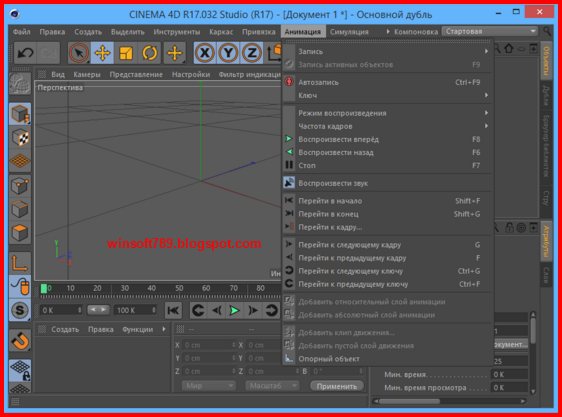Toggle Воспроизвести звук option
The image size is (562, 417).
pos(388,183)
